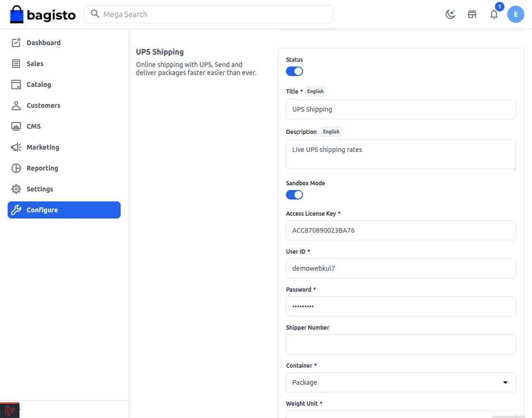Open the Catalog menu item
Image resolution: width=532 pixels, height=418 pixels.
pos(64,85)
